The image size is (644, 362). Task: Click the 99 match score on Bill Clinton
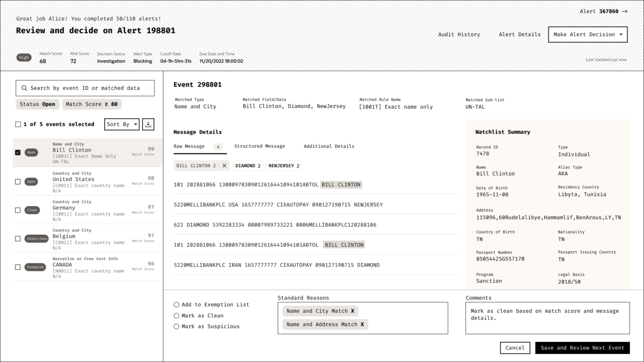pyautogui.click(x=151, y=149)
